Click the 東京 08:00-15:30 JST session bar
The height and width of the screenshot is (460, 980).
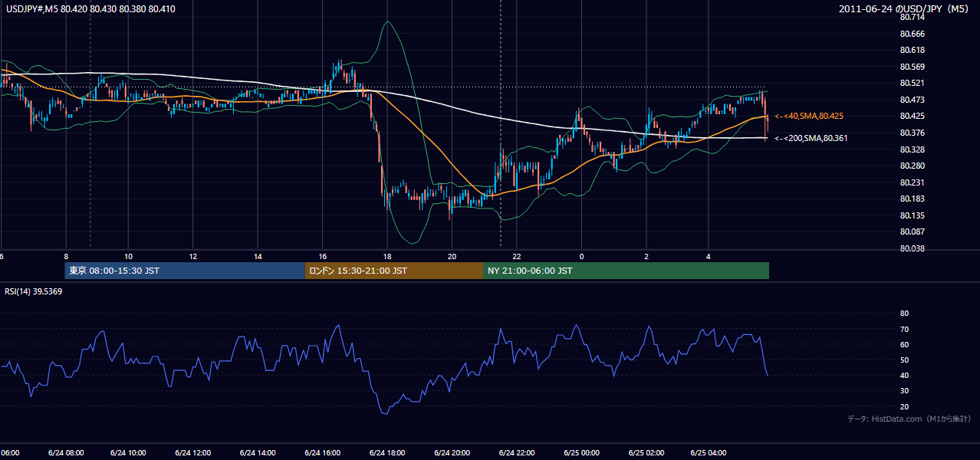(185, 271)
